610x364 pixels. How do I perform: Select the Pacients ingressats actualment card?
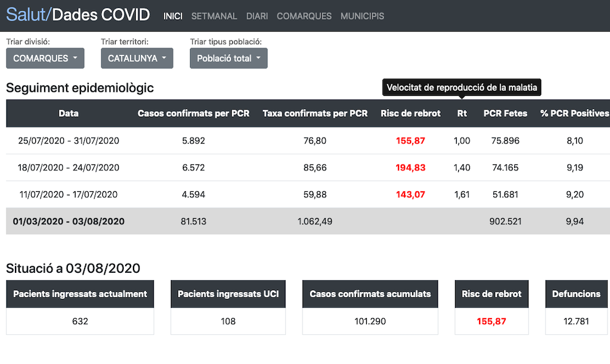coord(80,307)
